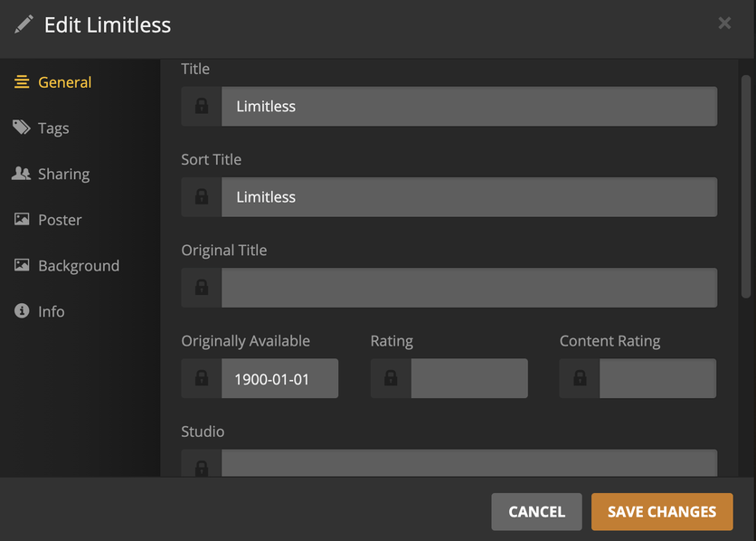The width and height of the screenshot is (756, 541).
Task: Click the Tags icon in sidebar
Action: (22, 128)
